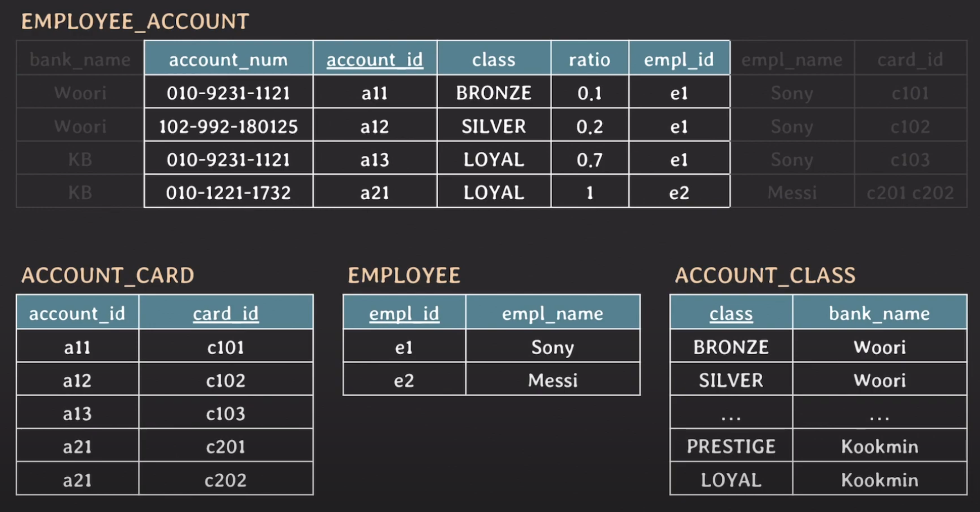Click the PRESTIGE cell in ACCOUNT_CLASS

click(x=731, y=446)
